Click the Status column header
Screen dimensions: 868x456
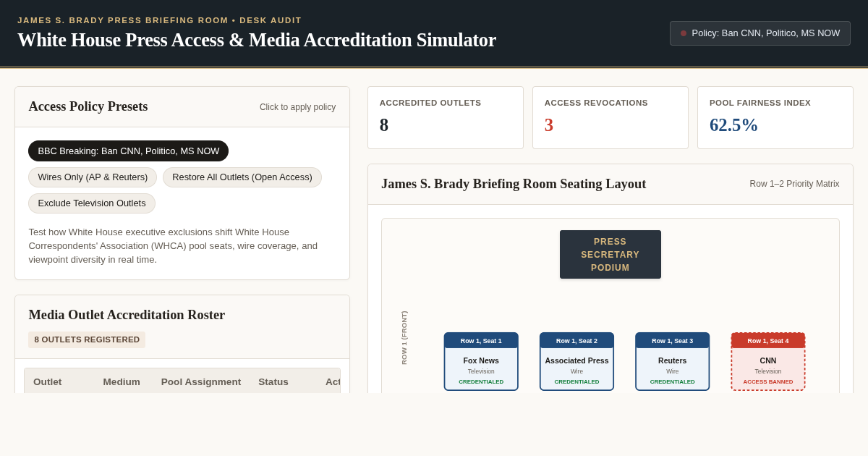point(273,381)
